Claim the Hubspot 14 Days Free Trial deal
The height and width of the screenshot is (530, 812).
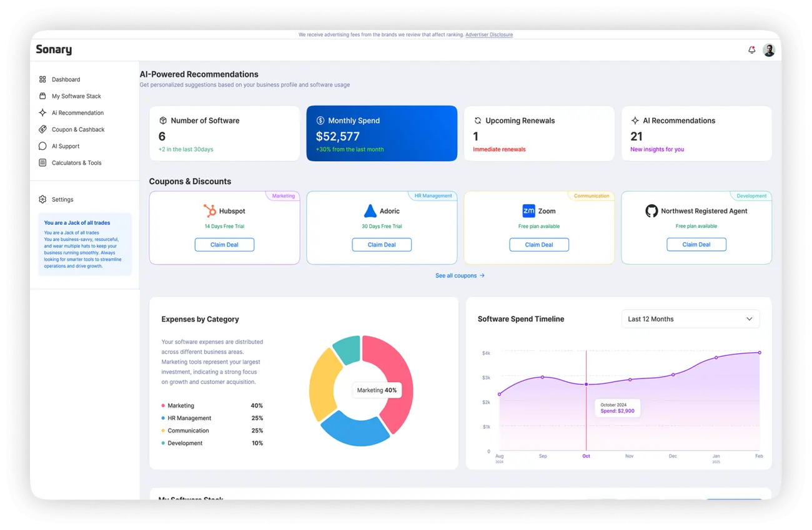click(224, 244)
